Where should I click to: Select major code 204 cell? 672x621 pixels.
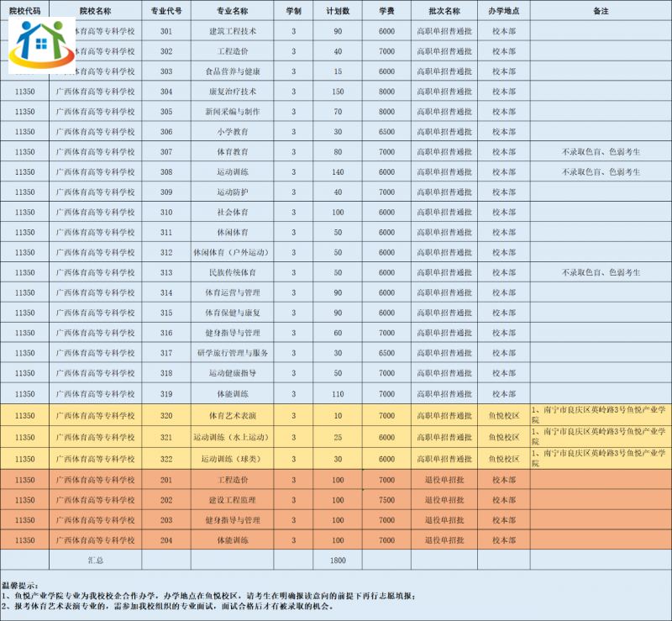click(166, 540)
